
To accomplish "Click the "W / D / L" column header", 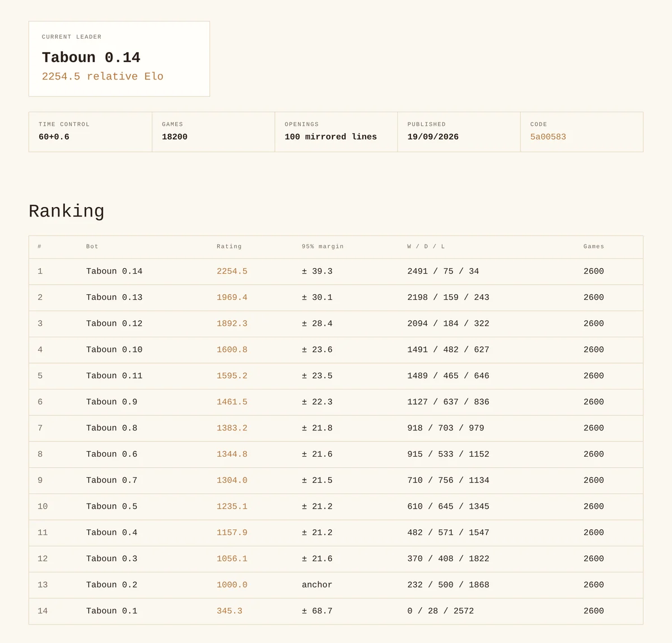I will (x=426, y=247).
